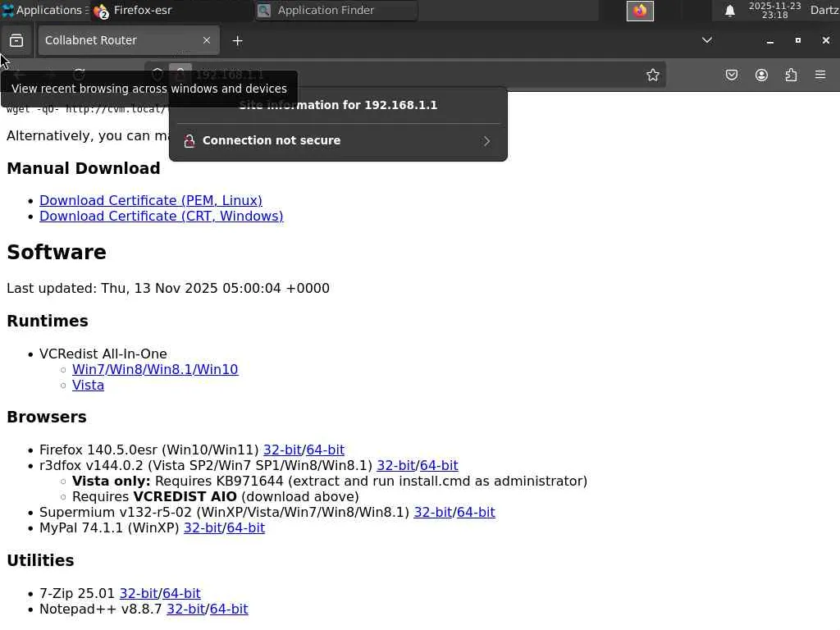Click Connection not secure entry
Image resolution: width=840 pixels, height=630 pixels.
(x=338, y=141)
